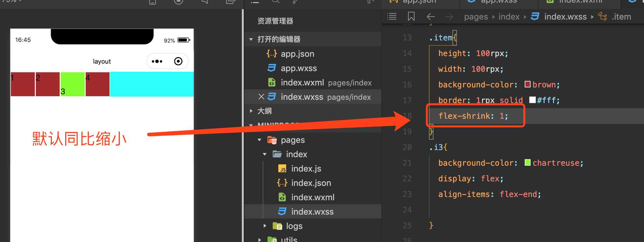Expand the 大纲 outline section

pos(251,111)
